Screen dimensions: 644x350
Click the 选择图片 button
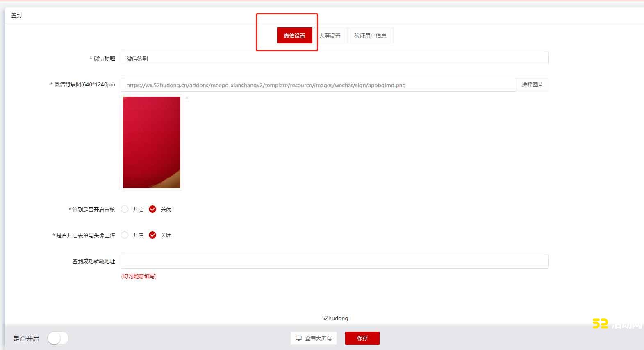pyautogui.click(x=532, y=85)
